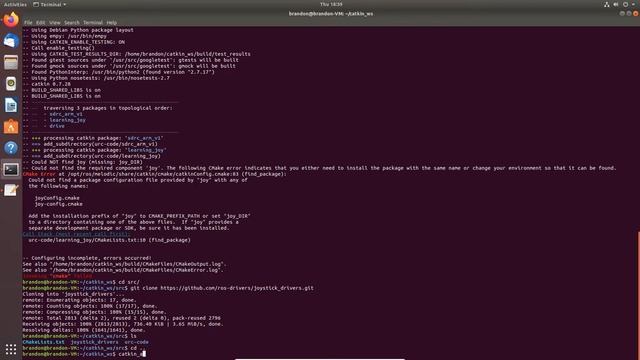
Task: Click 'CMakeLists.txt' in ls output
Action: pyautogui.click(x=43, y=342)
